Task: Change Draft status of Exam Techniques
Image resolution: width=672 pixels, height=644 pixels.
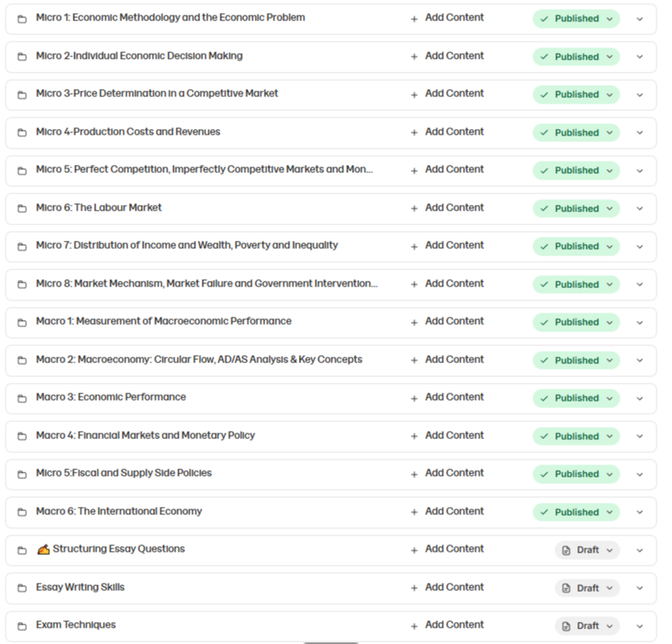Action: click(587, 626)
